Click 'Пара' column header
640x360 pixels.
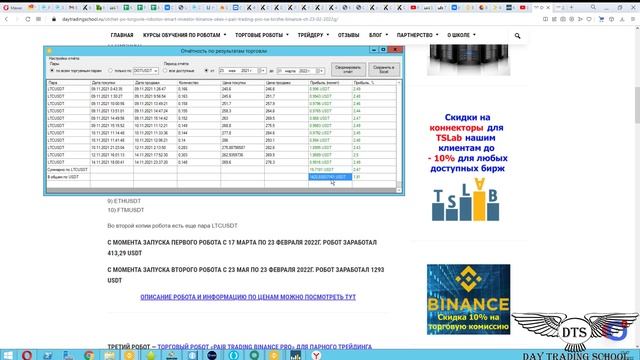pyautogui.click(x=68, y=83)
